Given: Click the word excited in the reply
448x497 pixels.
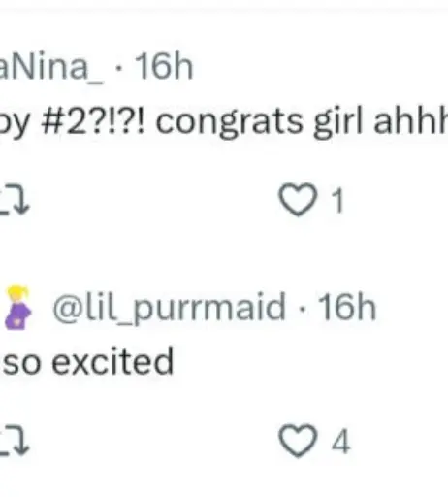Looking at the screenshot, I should [x=112, y=361].
